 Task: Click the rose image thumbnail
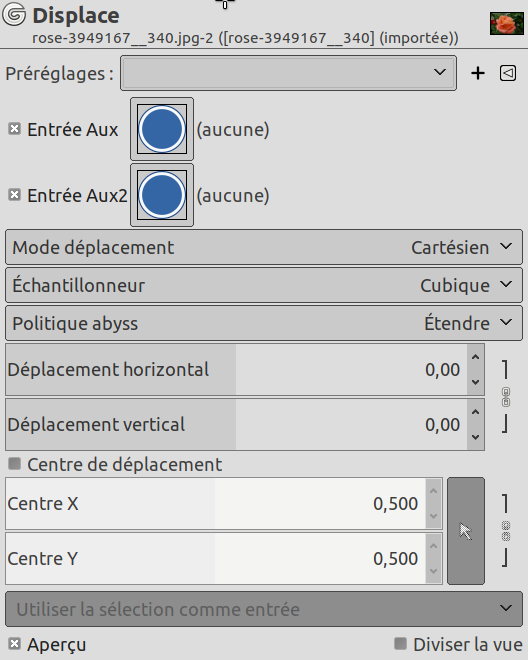point(507,23)
